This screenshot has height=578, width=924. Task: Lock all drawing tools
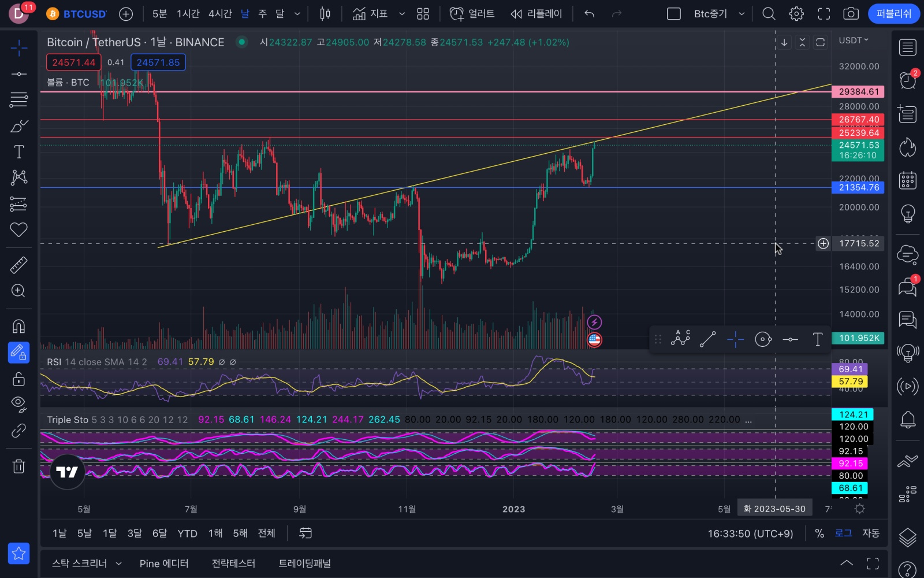[x=18, y=379]
